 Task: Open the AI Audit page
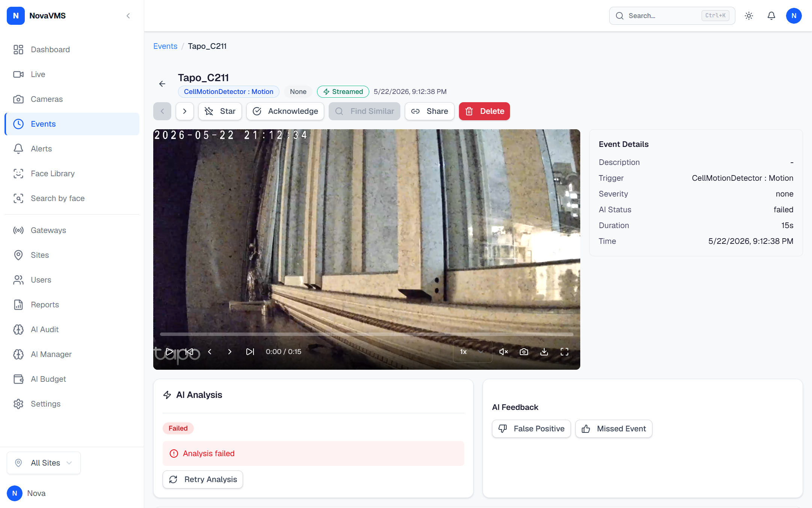(x=72, y=330)
